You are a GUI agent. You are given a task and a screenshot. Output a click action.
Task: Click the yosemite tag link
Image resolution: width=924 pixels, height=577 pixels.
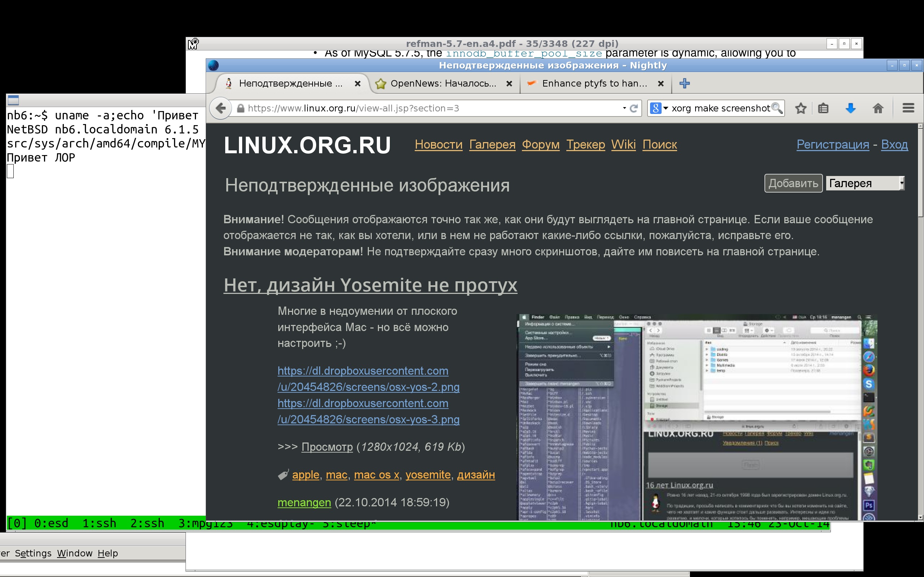tap(428, 475)
